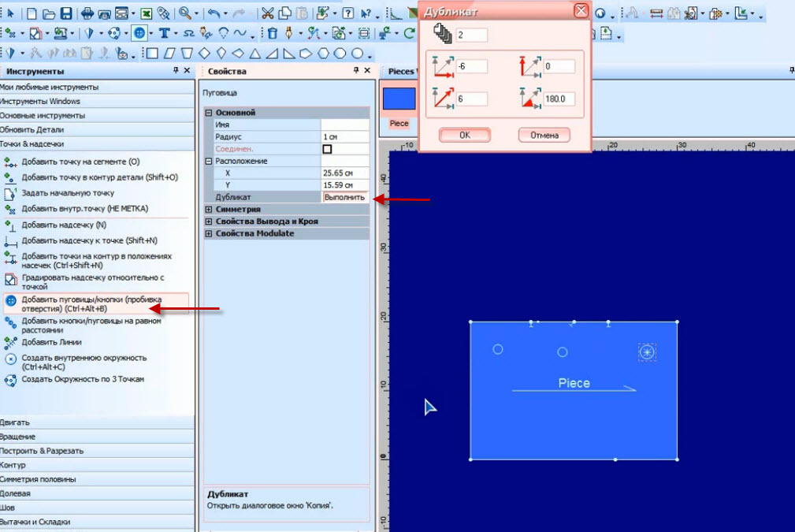Screen dimensions: 795x532
Task: Open dropdown arrow beside the Text tool
Action: [176, 35]
